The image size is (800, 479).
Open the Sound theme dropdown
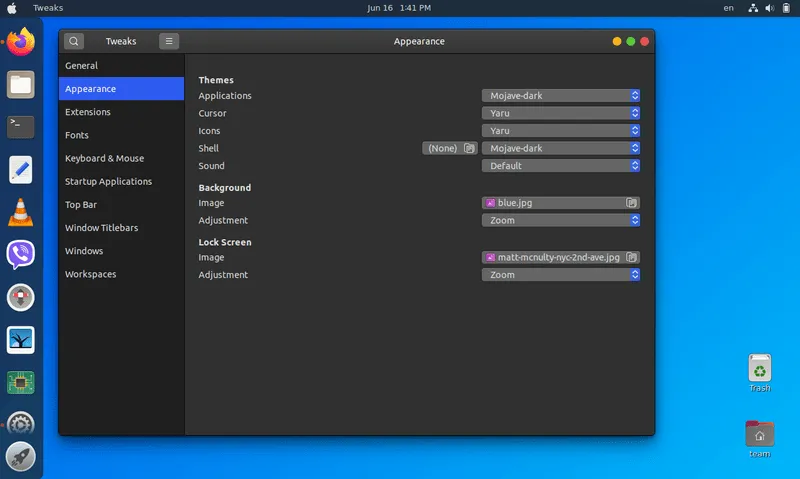click(x=560, y=166)
